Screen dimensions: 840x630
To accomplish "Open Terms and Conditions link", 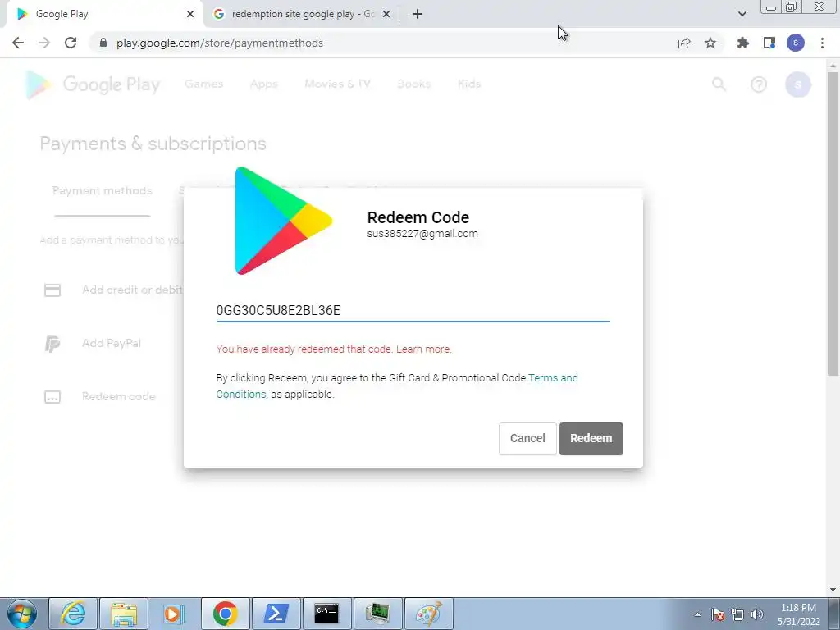I will coord(397,386).
